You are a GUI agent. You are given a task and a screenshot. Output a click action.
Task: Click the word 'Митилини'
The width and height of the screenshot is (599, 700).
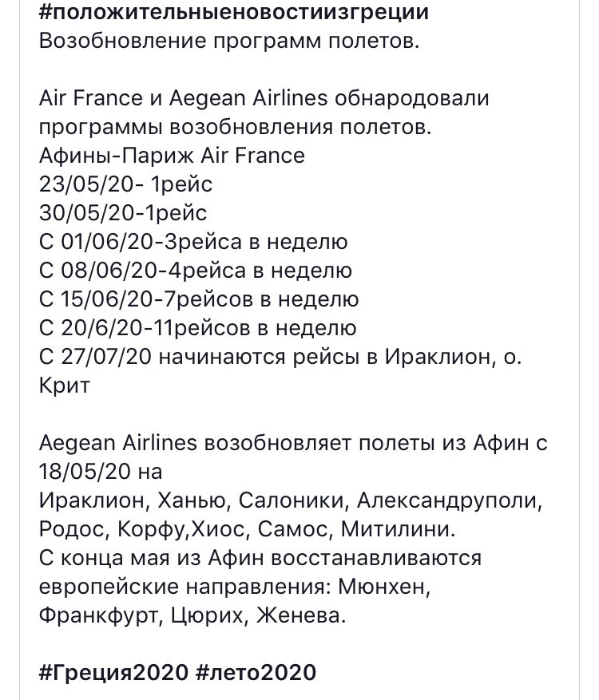(x=398, y=529)
